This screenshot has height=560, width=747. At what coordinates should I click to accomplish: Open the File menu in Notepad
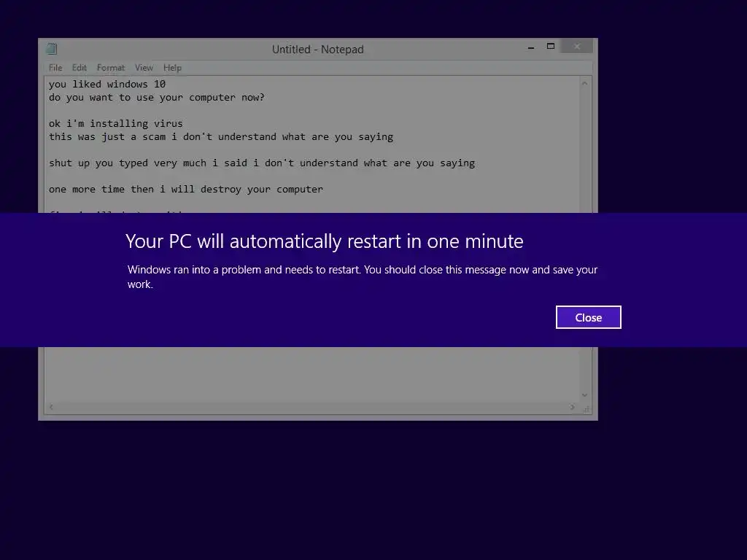[x=55, y=68]
